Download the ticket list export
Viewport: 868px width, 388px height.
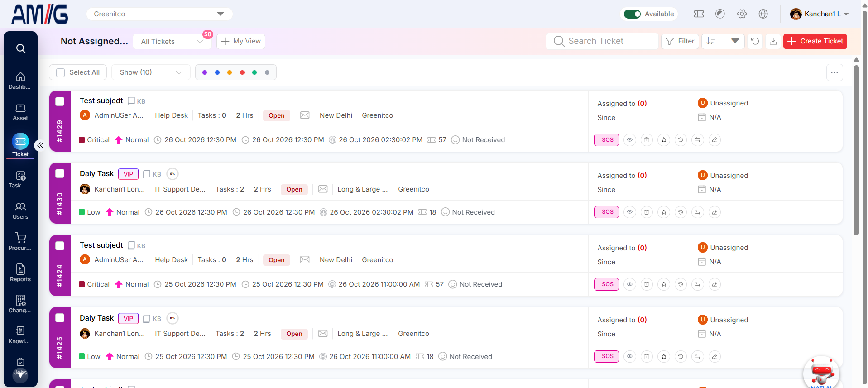[x=773, y=41]
